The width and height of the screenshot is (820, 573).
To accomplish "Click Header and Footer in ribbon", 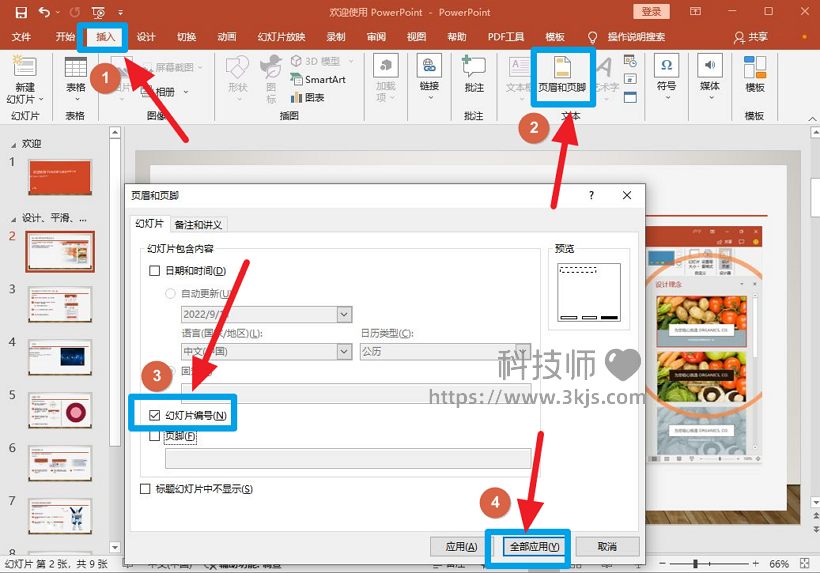I will 562,76.
